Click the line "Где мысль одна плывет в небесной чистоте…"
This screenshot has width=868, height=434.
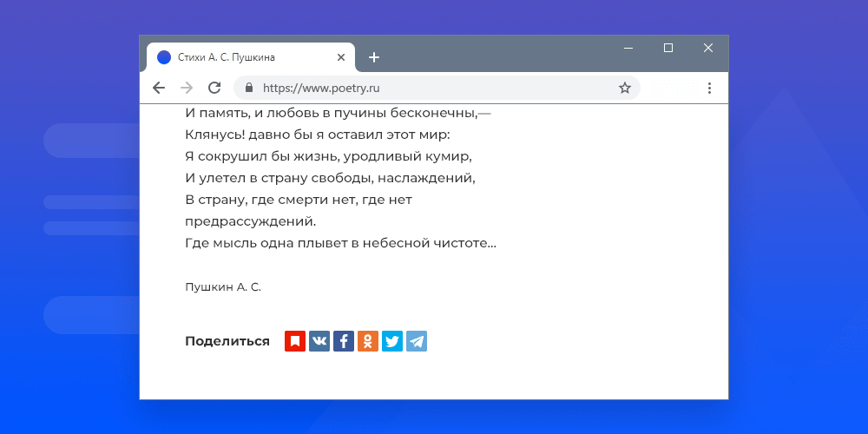pyautogui.click(x=341, y=243)
